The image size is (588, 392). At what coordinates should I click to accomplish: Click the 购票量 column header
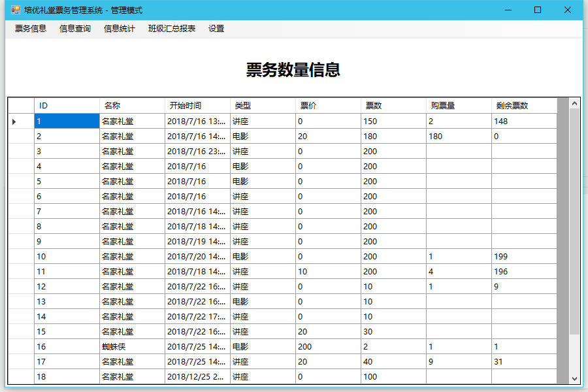coord(459,106)
